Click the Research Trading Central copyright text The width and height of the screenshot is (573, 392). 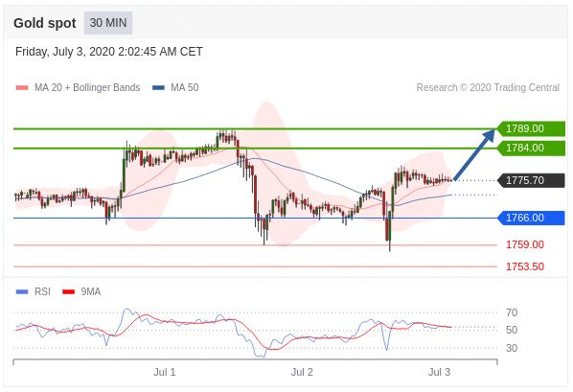[488, 88]
